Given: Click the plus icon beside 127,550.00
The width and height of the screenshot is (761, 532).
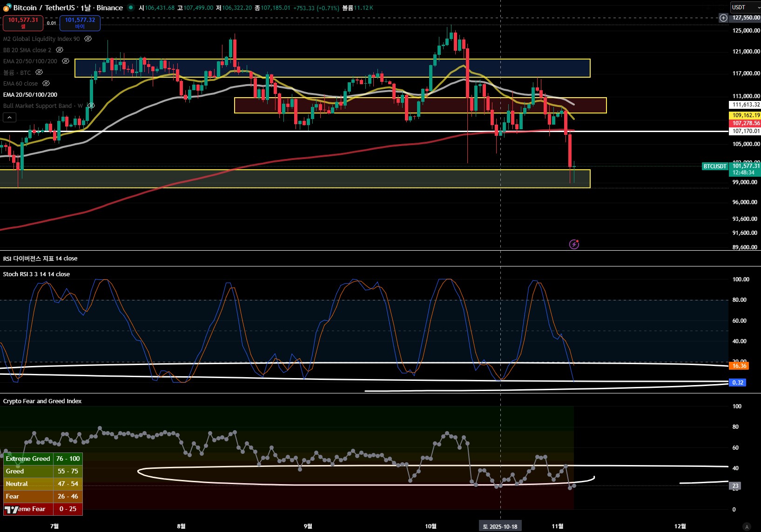Looking at the screenshot, I should tap(723, 18).
